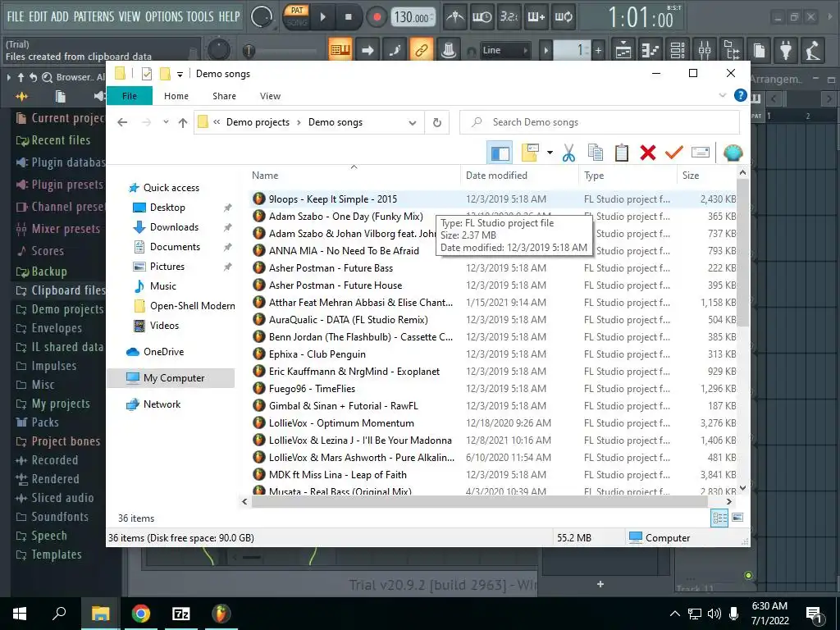Click the note/clip grouping icon
Viewport: 840px width, 630px height.
(x=395, y=50)
